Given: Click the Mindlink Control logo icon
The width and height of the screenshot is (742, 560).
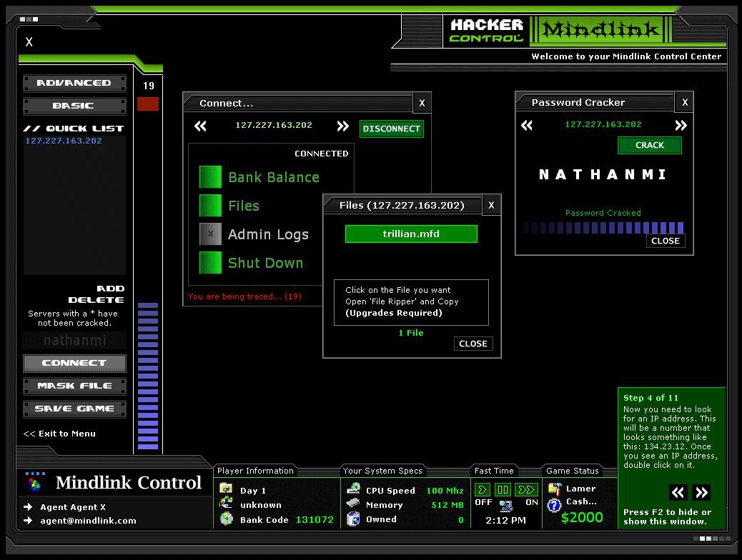Looking at the screenshot, I should (34, 484).
